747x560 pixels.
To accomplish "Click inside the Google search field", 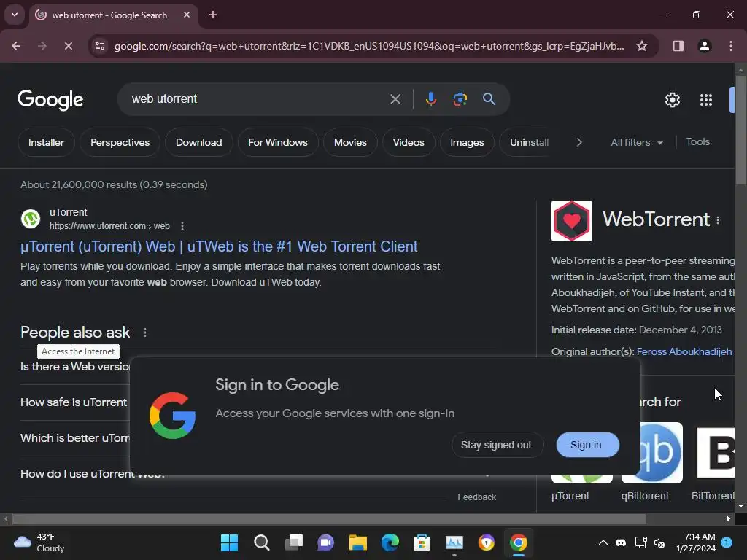I will point(258,99).
